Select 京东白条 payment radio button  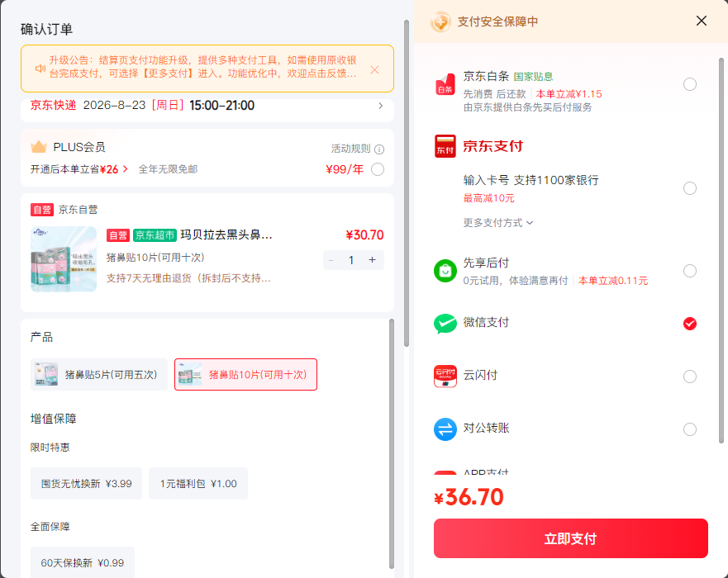(689, 84)
